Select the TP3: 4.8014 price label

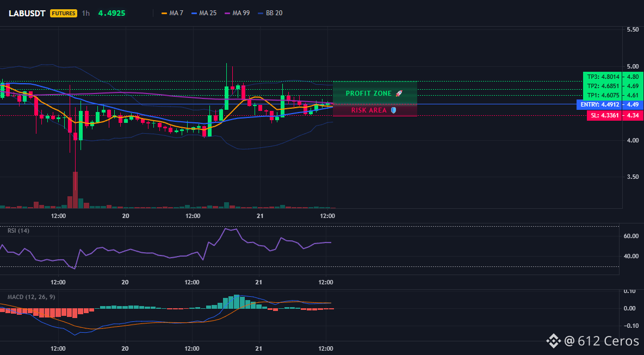(602, 77)
